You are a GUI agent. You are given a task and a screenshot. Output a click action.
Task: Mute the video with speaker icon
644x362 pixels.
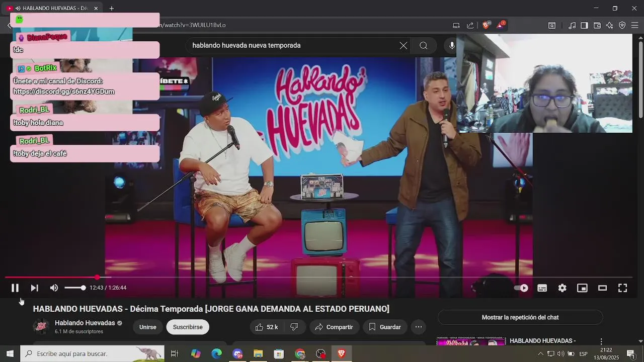coord(54,288)
